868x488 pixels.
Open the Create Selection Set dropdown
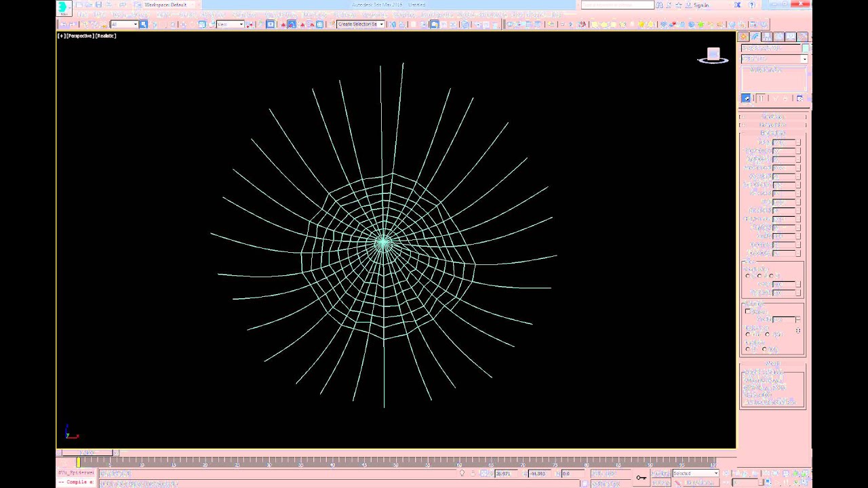point(361,24)
